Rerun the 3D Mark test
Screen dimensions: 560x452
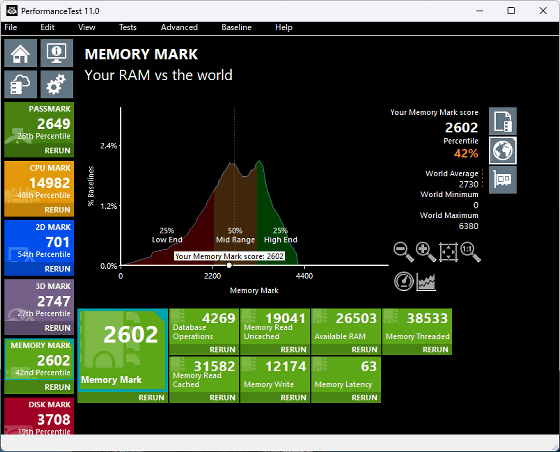(57, 328)
